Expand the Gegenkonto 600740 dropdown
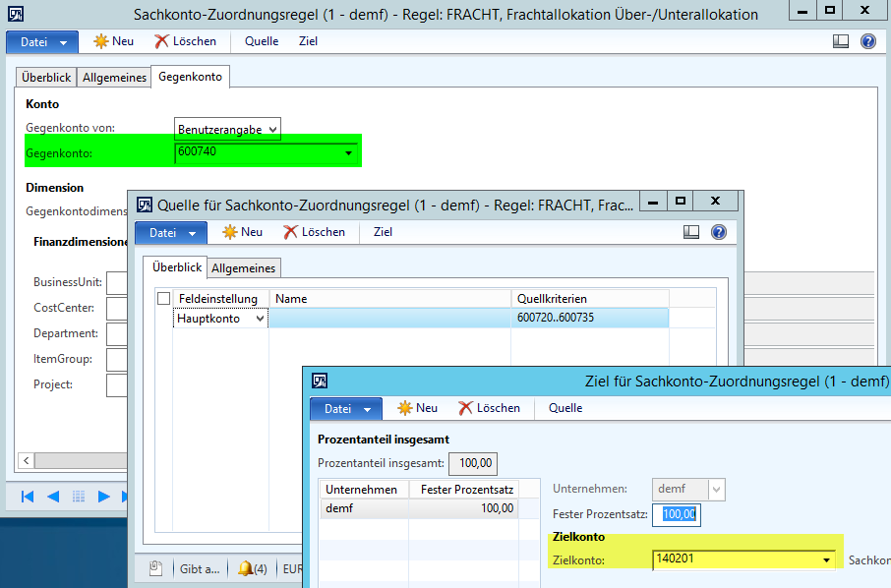The image size is (891, 588). click(x=348, y=153)
